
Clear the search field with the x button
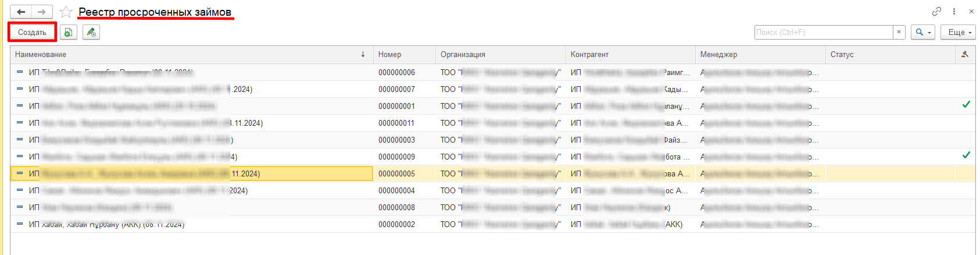899,32
